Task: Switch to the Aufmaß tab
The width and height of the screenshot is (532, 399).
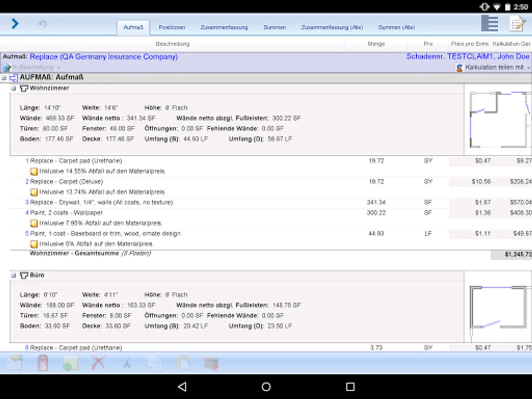Action: [133, 27]
